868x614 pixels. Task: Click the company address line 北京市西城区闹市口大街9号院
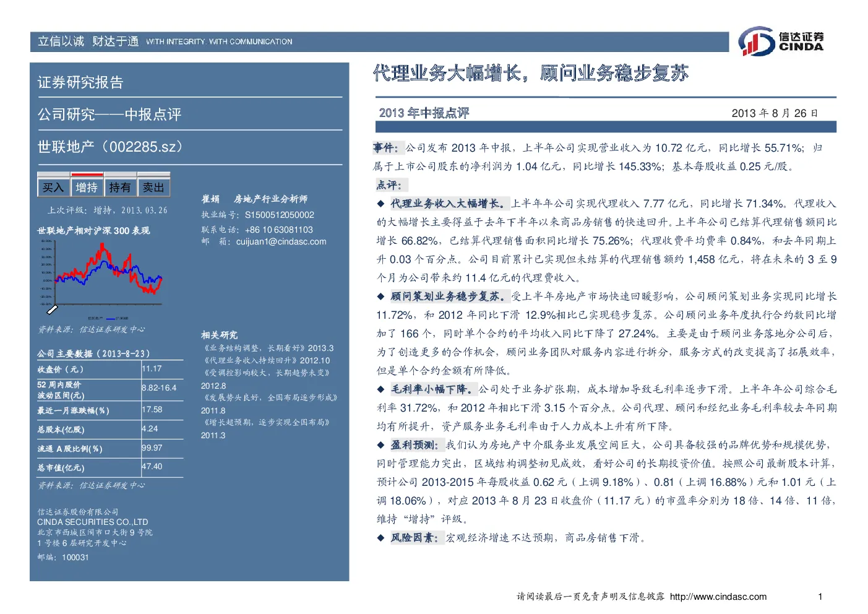pyautogui.click(x=95, y=532)
